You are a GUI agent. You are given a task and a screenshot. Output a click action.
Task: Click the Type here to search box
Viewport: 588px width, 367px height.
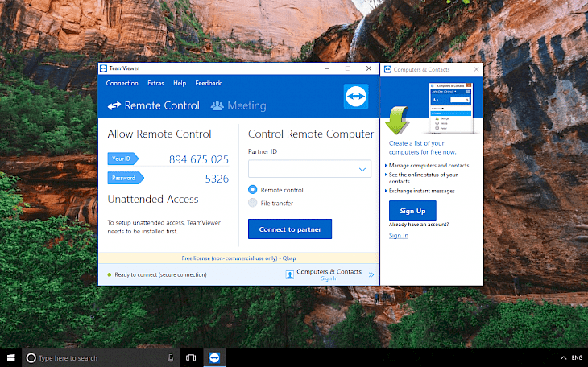(101, 358)
